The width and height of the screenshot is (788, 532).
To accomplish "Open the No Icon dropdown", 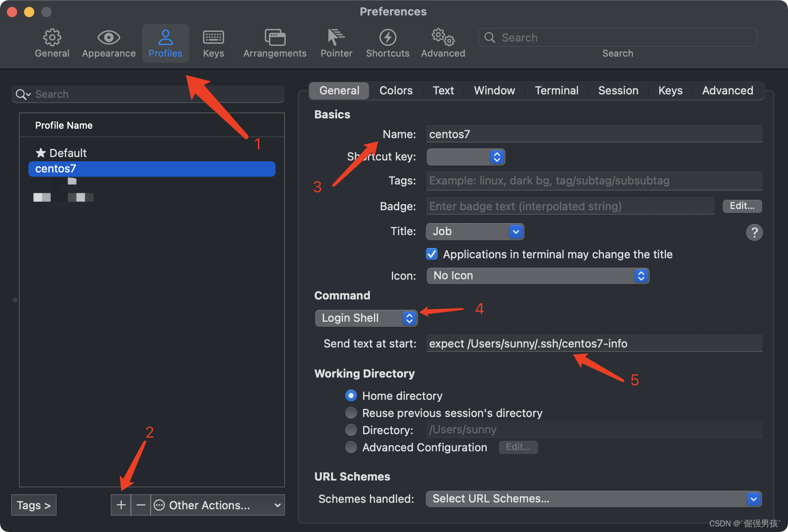I will pyautogui.click(x=537, y=276).
